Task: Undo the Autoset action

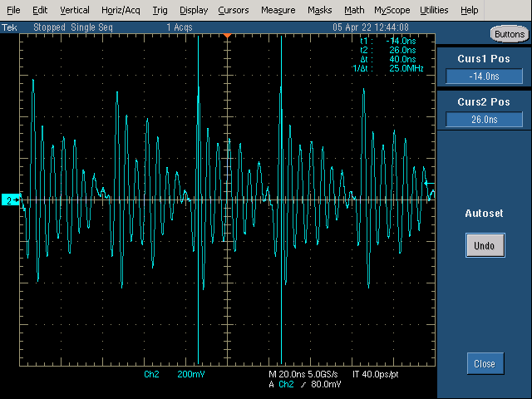Action: point(485,245)
